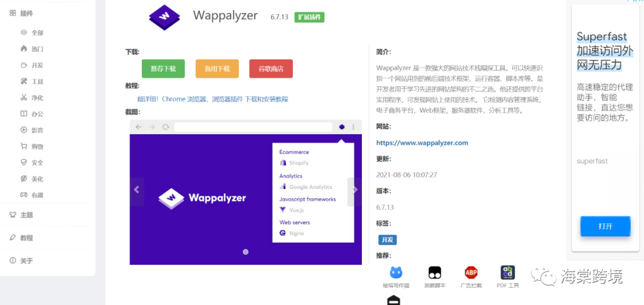Open the 安全 category with shield icon
This screenshot has height=305, width=644.
point(32,163)
